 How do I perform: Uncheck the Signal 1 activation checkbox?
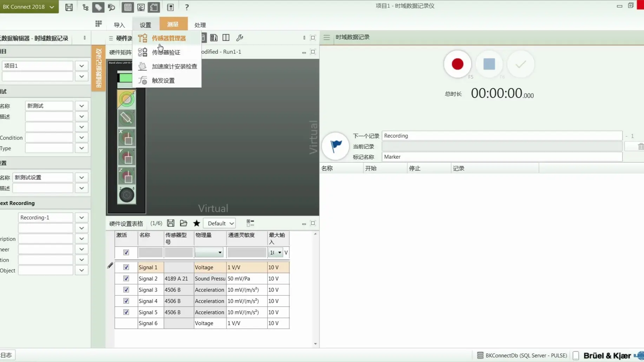click(x=126, y=267)
